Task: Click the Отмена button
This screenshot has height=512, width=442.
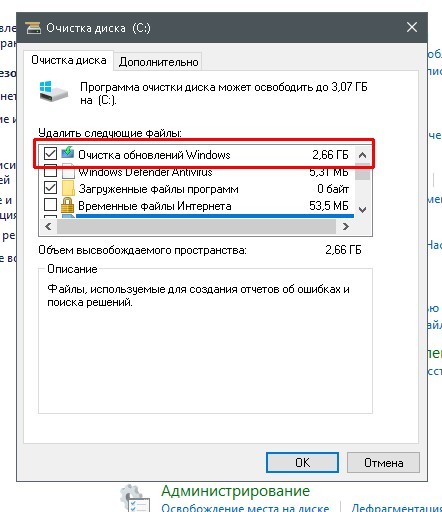Action: [383, 463]
